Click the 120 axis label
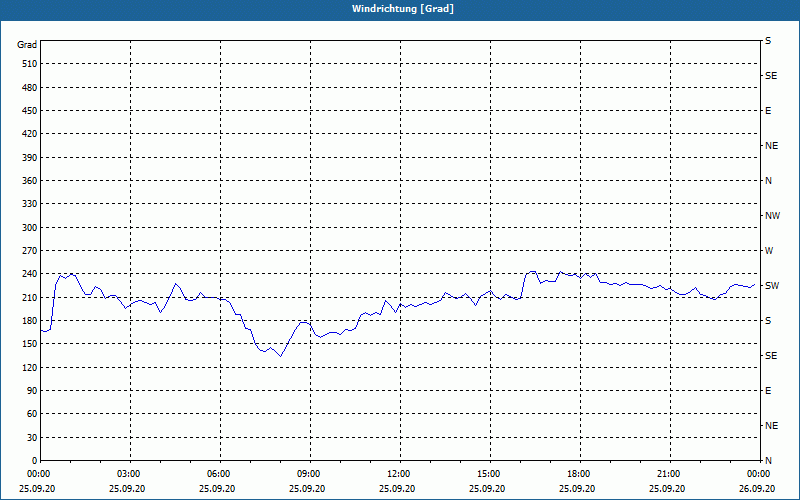 30,367
